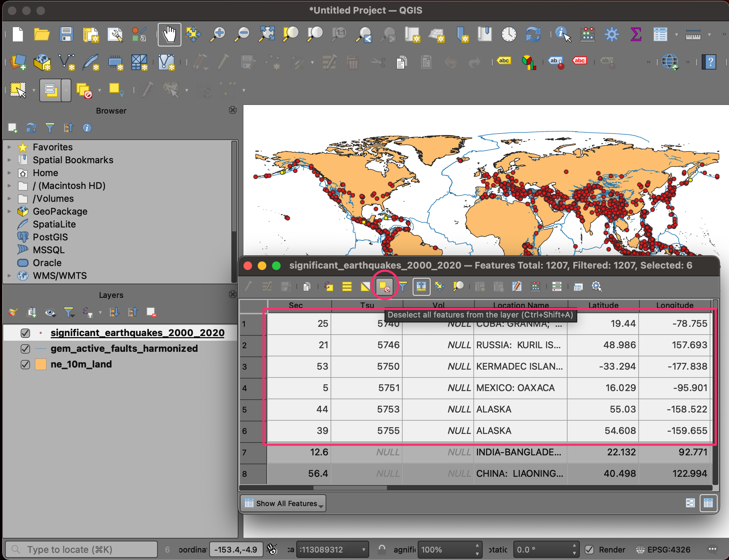Click Select all icon in attribute table

(347, 286)
